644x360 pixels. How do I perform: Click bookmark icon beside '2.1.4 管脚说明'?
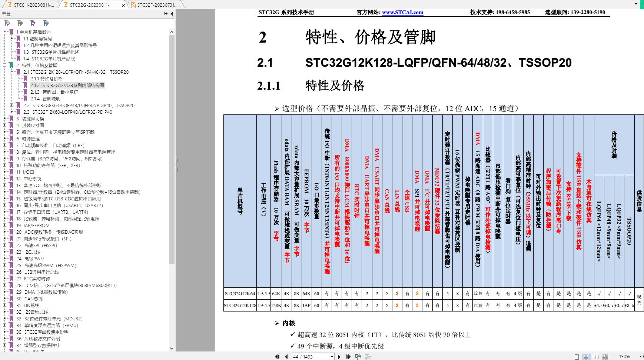coord(25,99)
